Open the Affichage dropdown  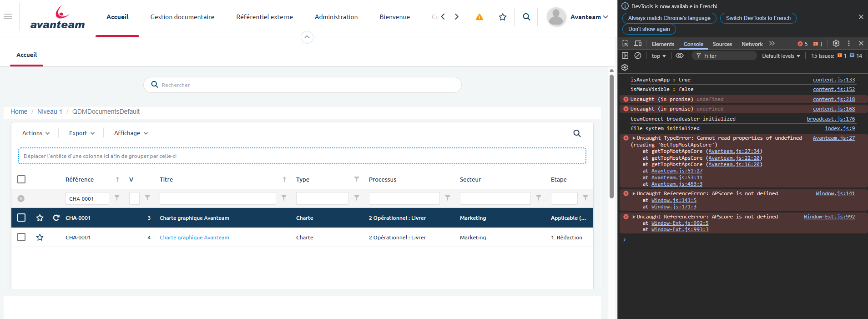click(x=131, y=133)
